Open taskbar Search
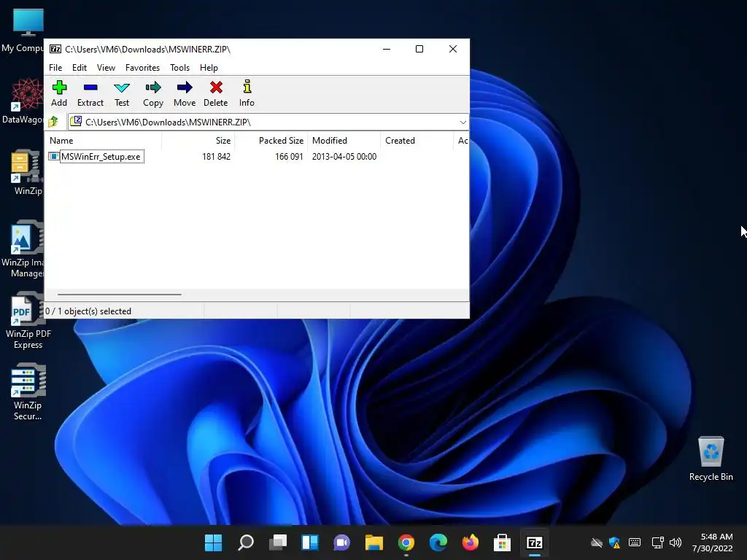 (x=246, y=542)
